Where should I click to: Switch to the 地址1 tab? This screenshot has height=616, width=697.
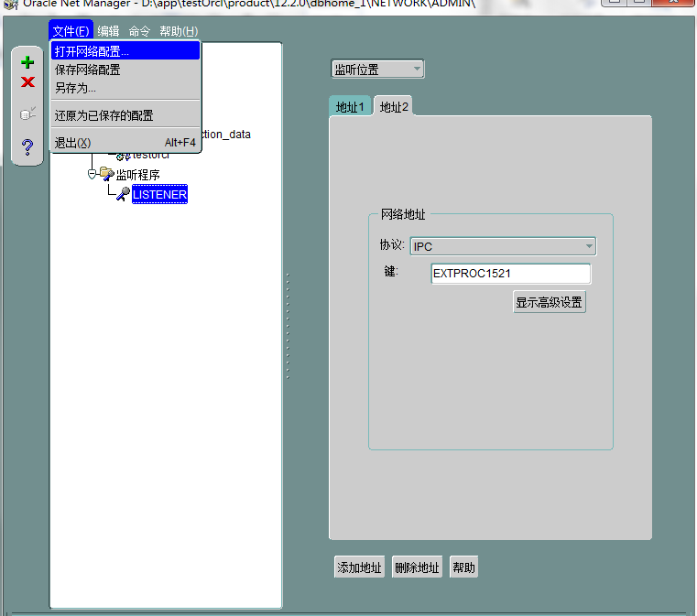(x=350, y=106)
